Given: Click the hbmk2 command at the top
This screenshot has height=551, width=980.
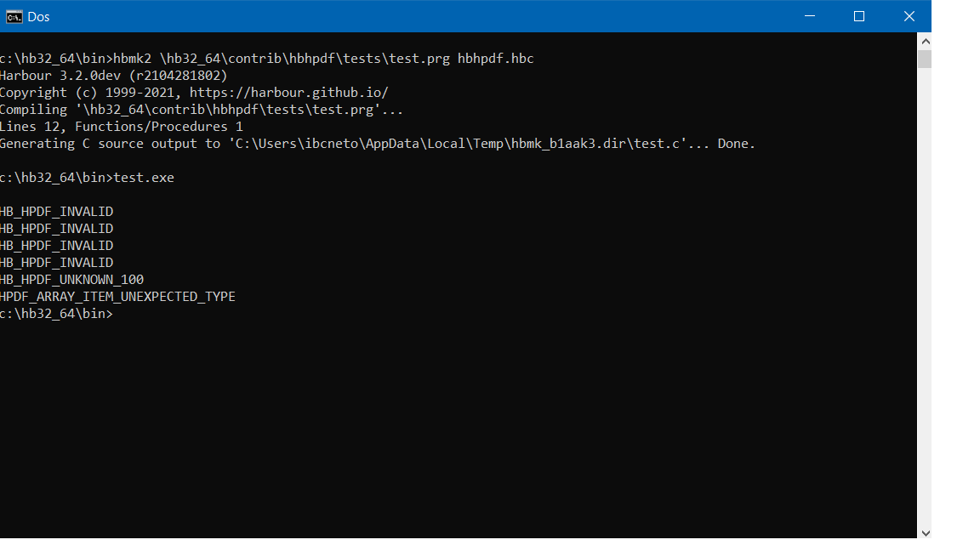Looking at the screenshot, I should 133,59.
